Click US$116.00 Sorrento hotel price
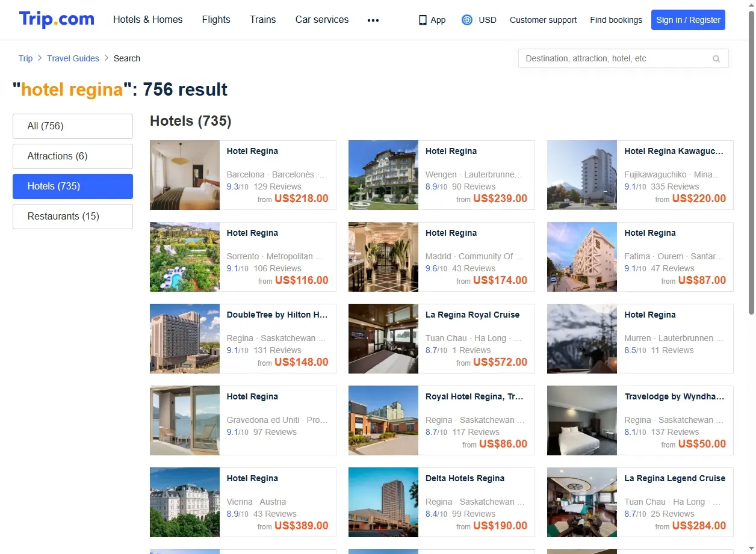This screenshot has width=756, height=554. [x=302, y=280]
